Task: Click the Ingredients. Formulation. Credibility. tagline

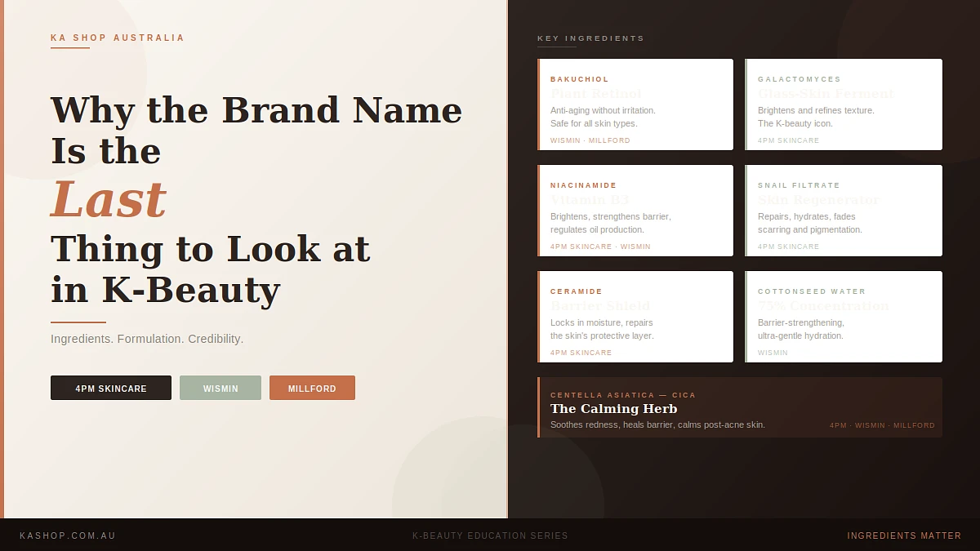Action: click(x=147, y=339)
